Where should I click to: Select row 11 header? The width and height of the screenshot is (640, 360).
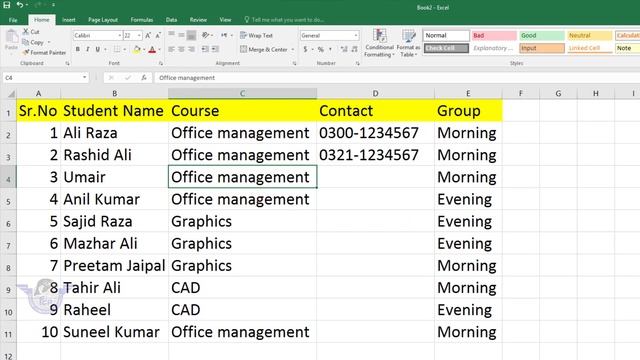pyautogui.click(x=8, y=332)
